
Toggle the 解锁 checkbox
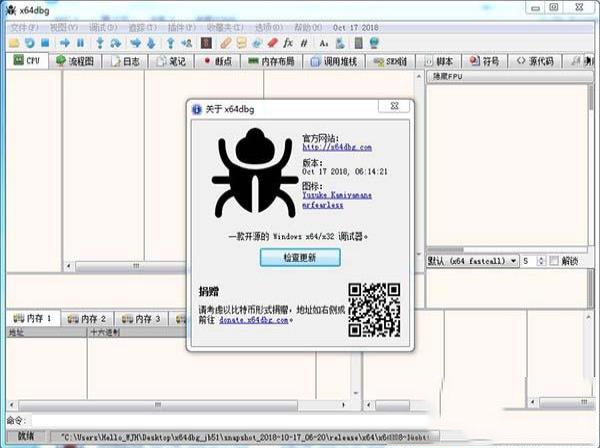click(x=554, y=261)
